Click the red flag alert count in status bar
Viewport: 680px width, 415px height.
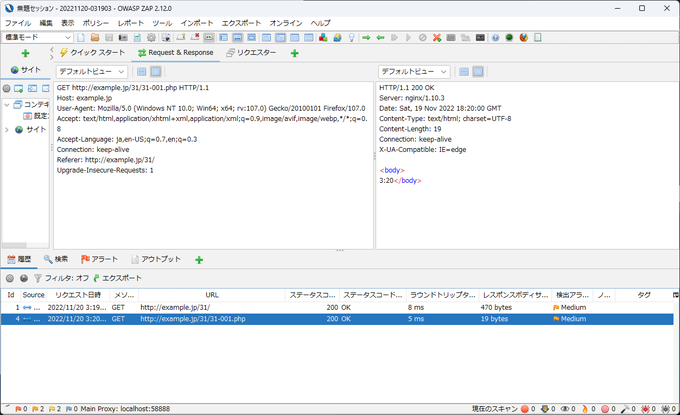(21, 409)
